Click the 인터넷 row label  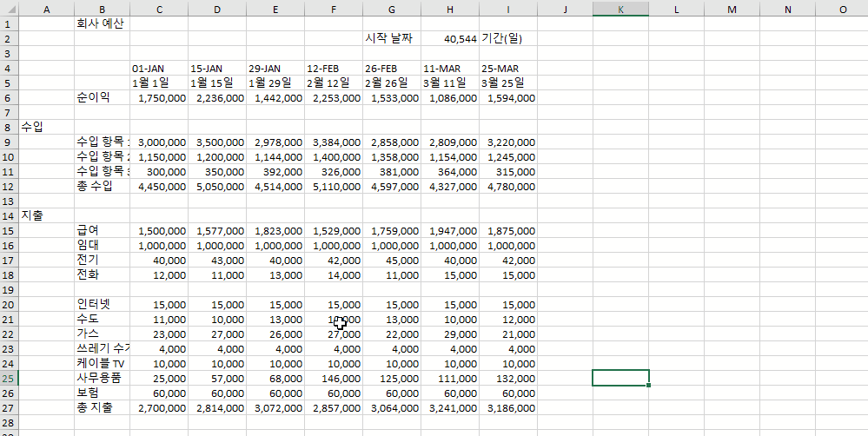[x=103, y=304]
